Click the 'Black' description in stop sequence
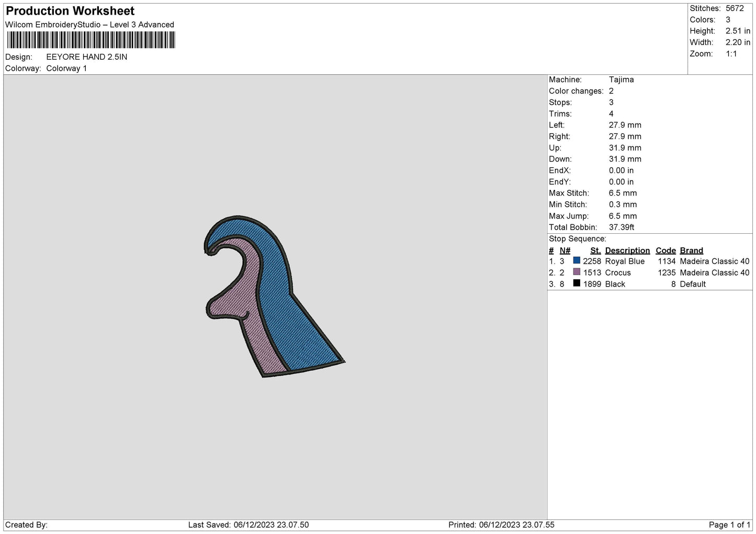This screenshot has width=756, height=534. click(615, 284)
